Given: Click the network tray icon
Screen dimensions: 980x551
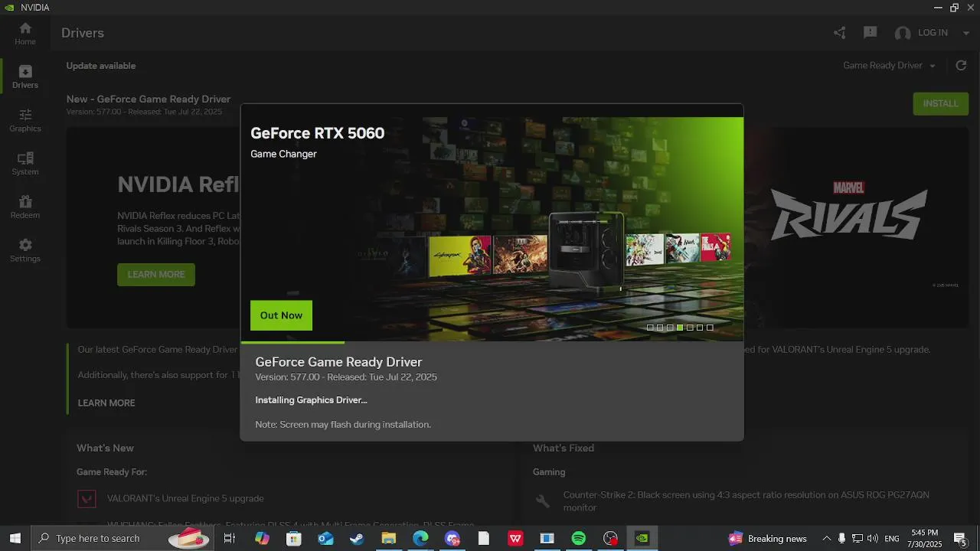Looking at the screenshot, I should point(857,539).
